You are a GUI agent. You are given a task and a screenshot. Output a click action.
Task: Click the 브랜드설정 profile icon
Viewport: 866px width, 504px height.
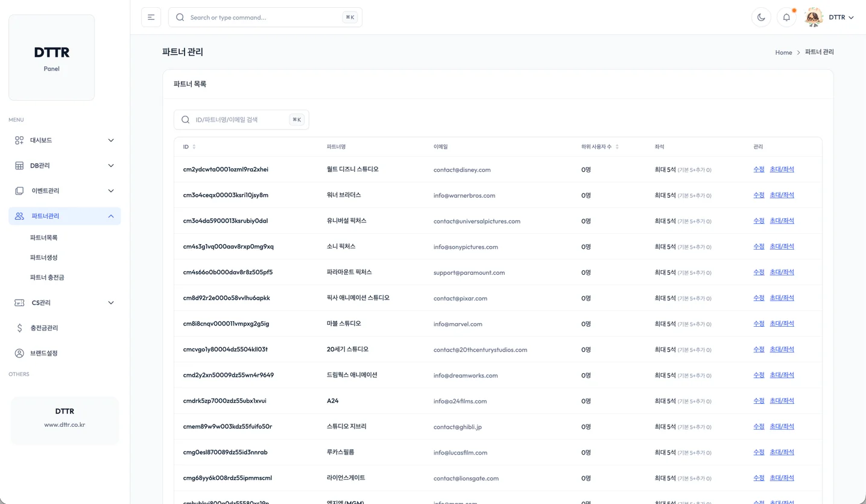pyautogui.click(x=19, y=353)
